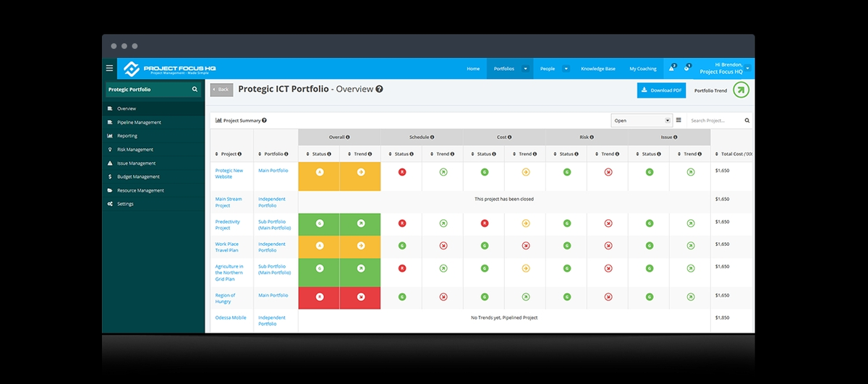Click the Project Focus HQ logo
This screenshot has width=868, height=384.
[x=169, y=69]
